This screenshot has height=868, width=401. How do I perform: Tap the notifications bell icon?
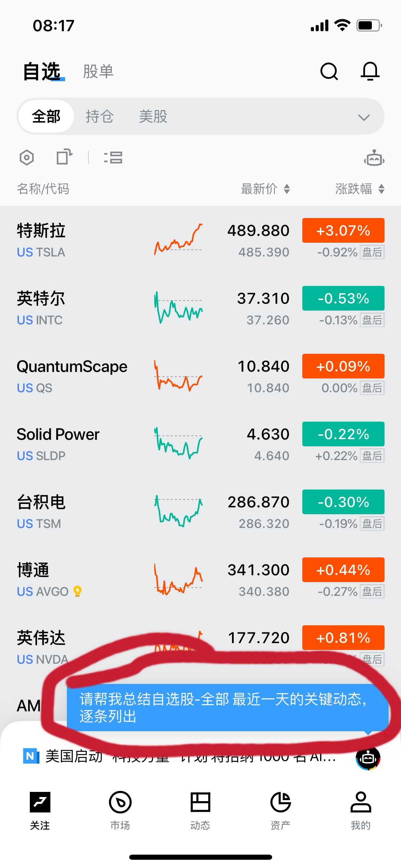click(x=370, y=71)
